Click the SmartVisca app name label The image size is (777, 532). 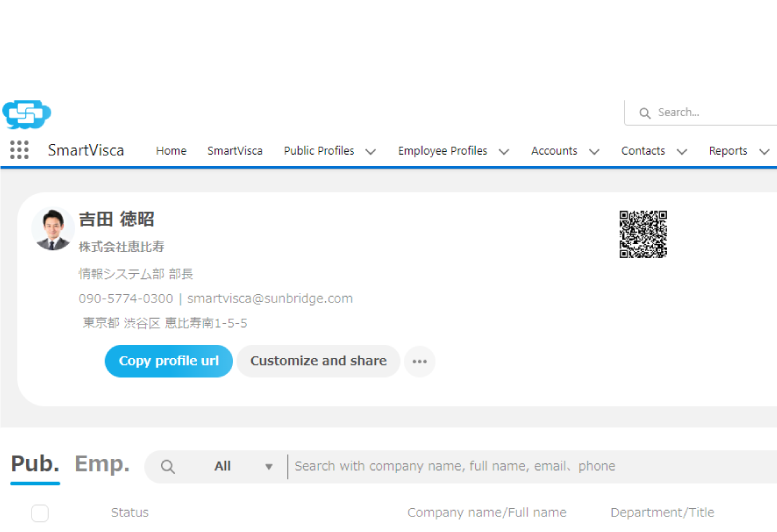click(86, 151)
